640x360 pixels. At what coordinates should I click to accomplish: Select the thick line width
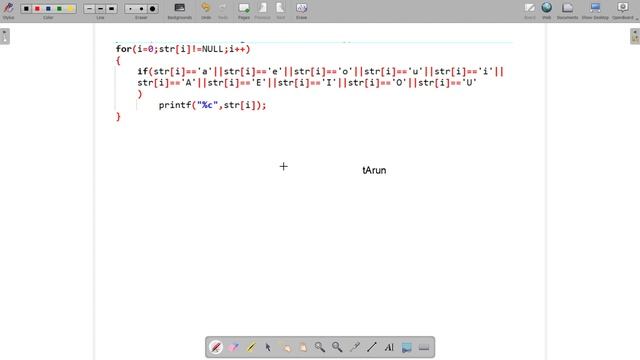coord(111,9)
